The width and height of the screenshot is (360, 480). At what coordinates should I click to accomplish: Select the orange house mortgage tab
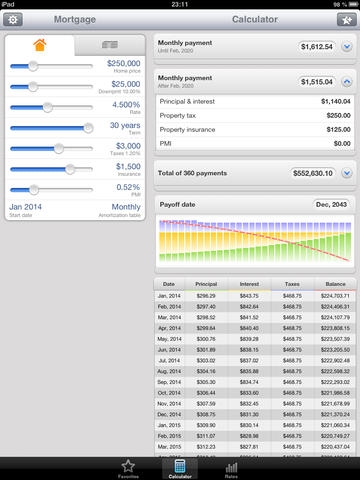click(x=40, y=45)
